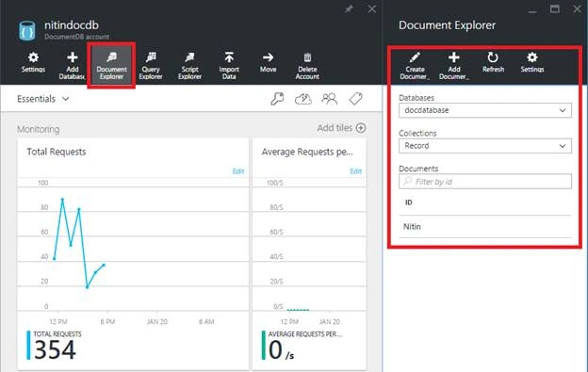
Task: Click the keys icon in Essentials bar
Action: click(x=277, y=99)
